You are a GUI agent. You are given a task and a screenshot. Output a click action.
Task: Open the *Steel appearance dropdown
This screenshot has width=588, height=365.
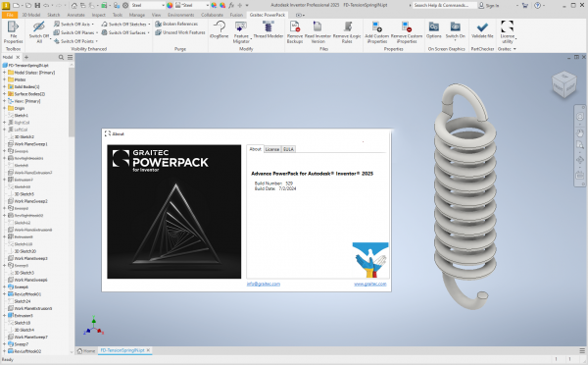click(x=208, y=5)
